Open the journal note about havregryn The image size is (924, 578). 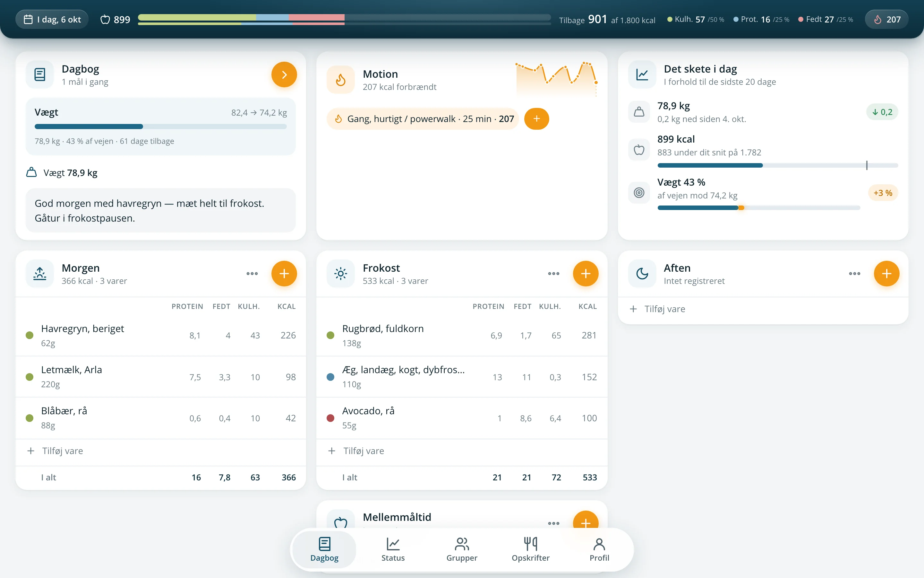(x=161, y=211)
